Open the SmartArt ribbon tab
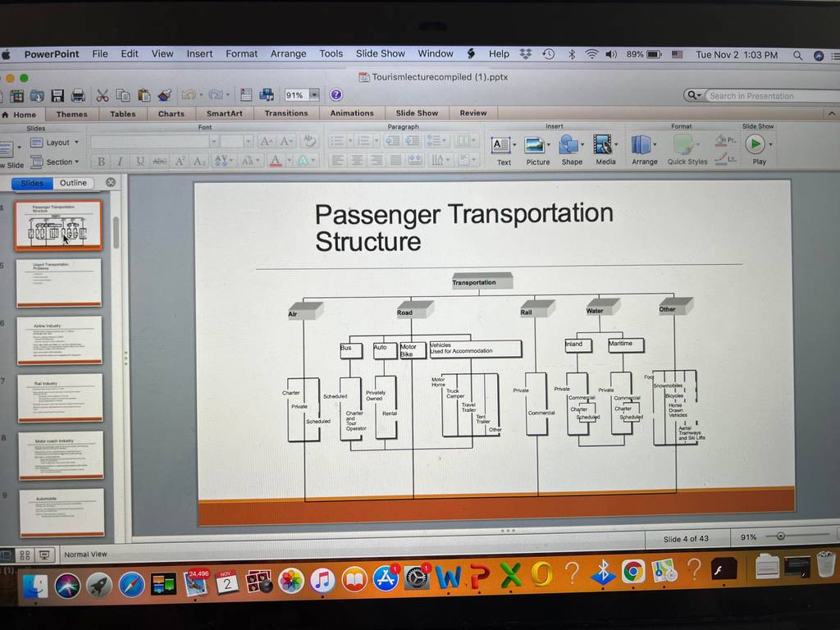The height and width of the screenshot is (630, 840). tap(225, 113)
